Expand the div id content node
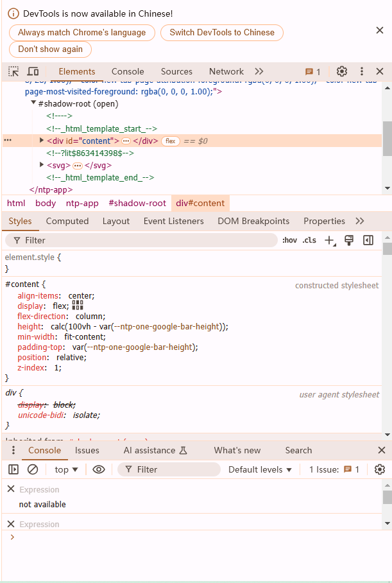 pos(42,141)
